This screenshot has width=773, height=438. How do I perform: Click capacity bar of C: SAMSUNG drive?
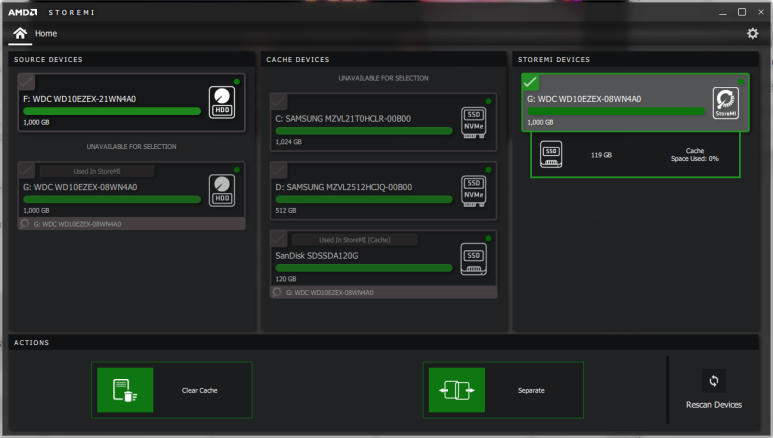point(364,131)
